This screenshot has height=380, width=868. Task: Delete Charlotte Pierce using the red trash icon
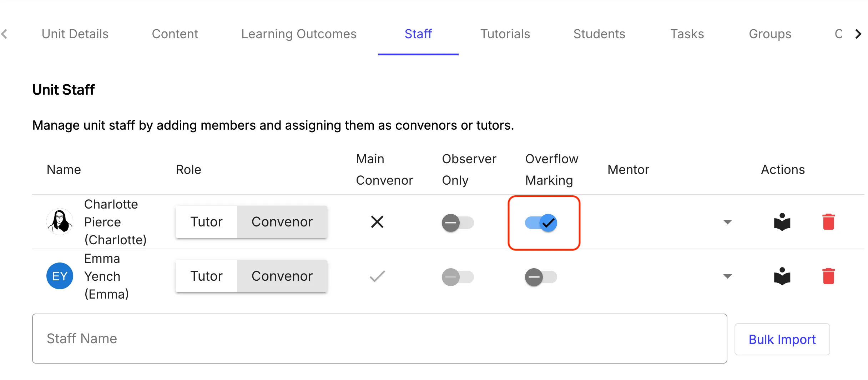[x=828, y=222]
